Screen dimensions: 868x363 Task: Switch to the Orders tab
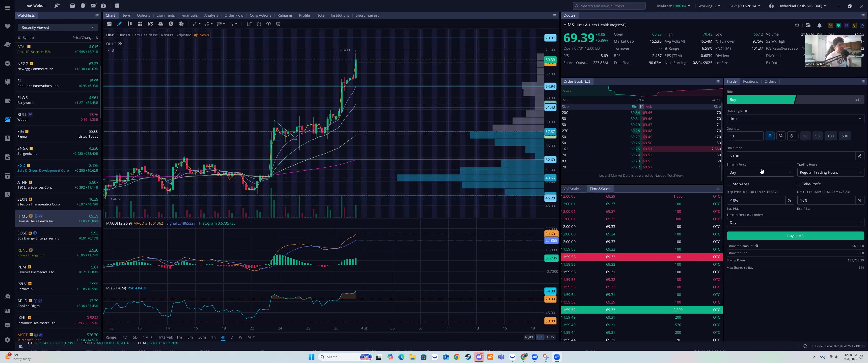[x=770, y=81]
